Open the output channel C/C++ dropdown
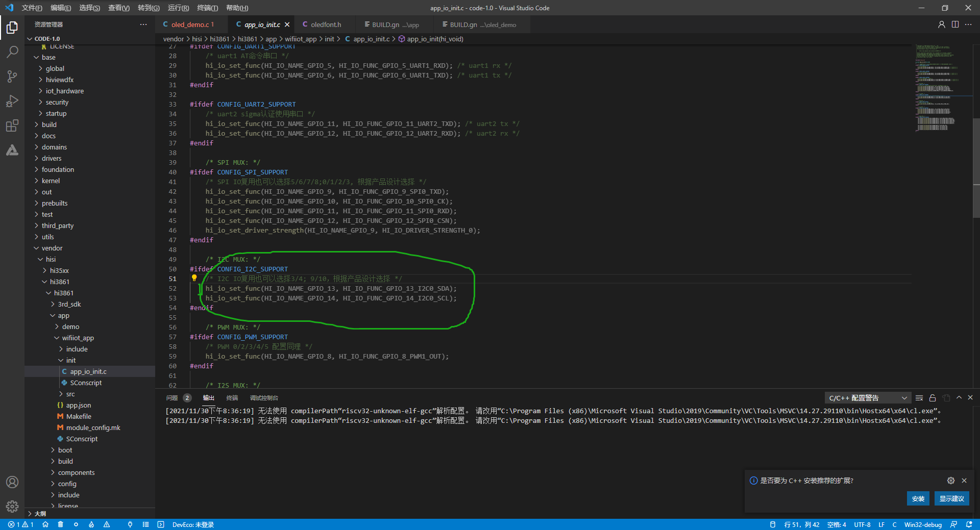This screenshot has width=980, height=530. pyautogui.click(x=868, y=398)
